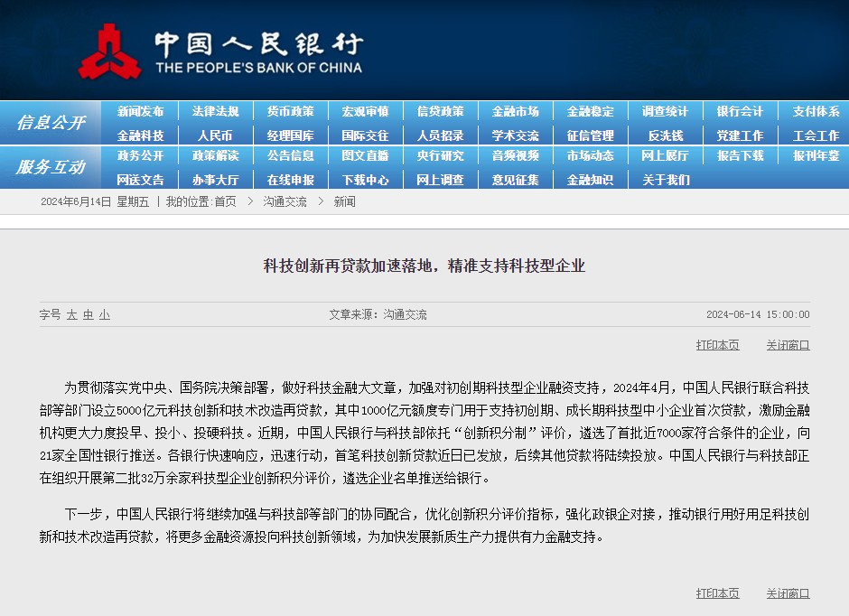Image resolution: width=849 pixels, height=616 pixels.
Task: Go to the 金融市场 section
Action: coord(516,111)
